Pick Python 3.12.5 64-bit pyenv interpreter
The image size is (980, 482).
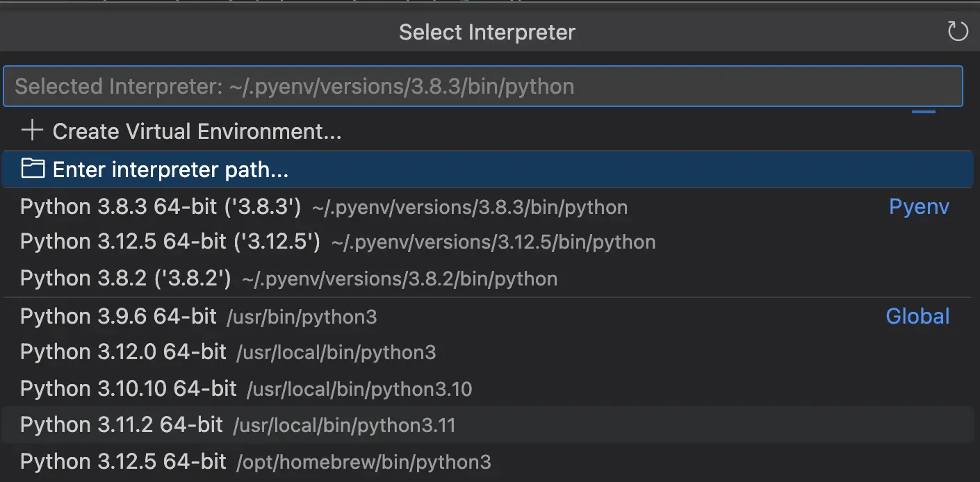coord(487,242)
